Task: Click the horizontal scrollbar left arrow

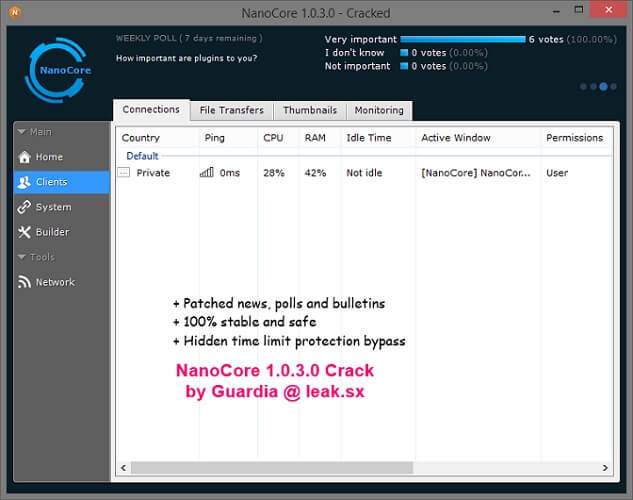Action: (124, 468)
